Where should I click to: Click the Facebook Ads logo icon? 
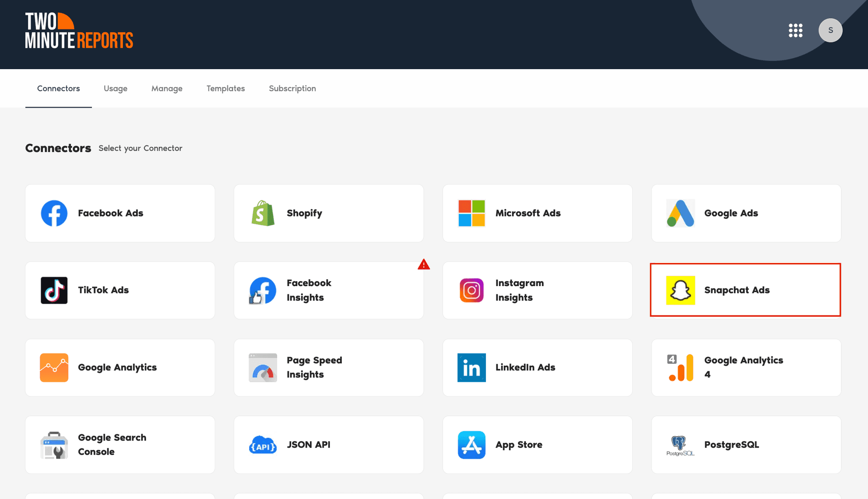[54, 213]
